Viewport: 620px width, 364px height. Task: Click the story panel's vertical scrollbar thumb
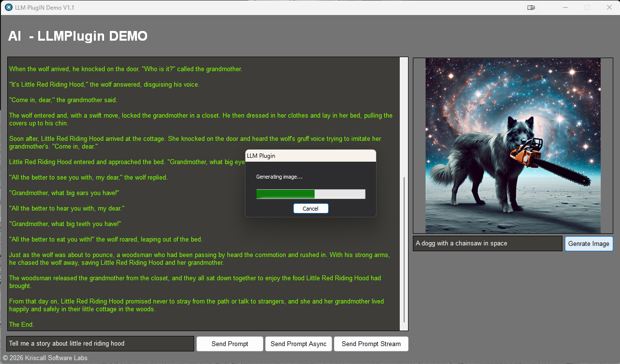404,252
